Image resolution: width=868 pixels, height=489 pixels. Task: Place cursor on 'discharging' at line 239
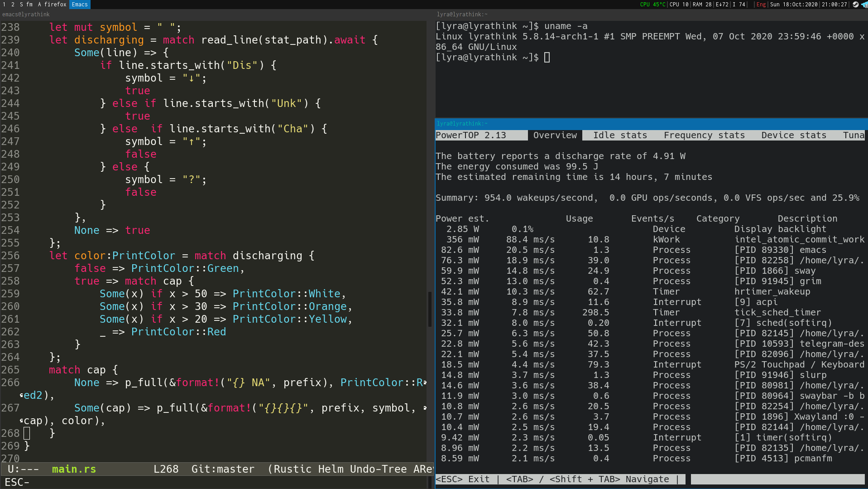pyautogui.click(x=109, y=40)
